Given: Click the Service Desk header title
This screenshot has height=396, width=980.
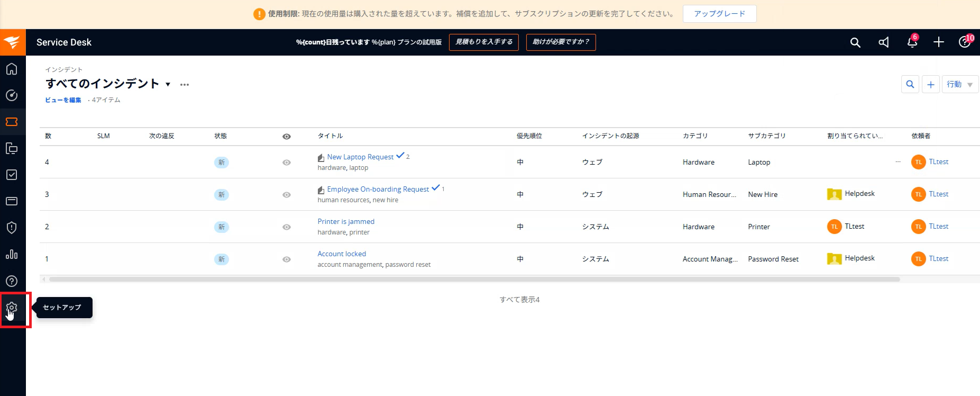Looking at the screenshot, I should (x=64, y=42).
